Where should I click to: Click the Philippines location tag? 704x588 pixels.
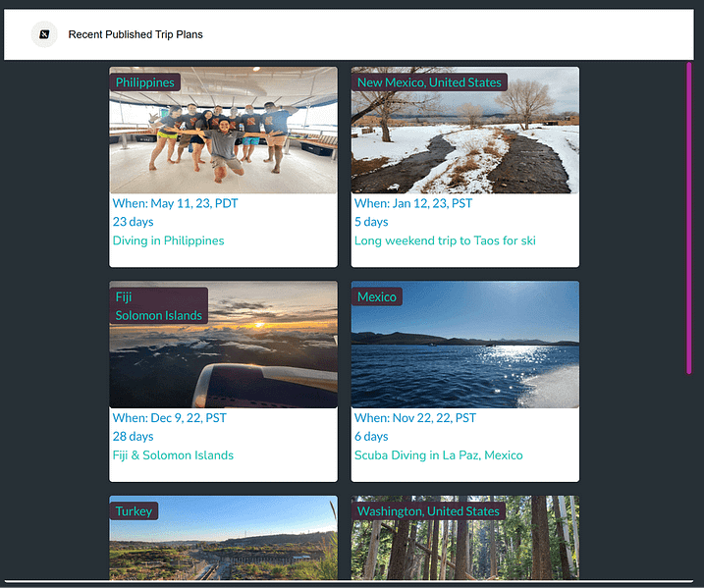point(144,82)
